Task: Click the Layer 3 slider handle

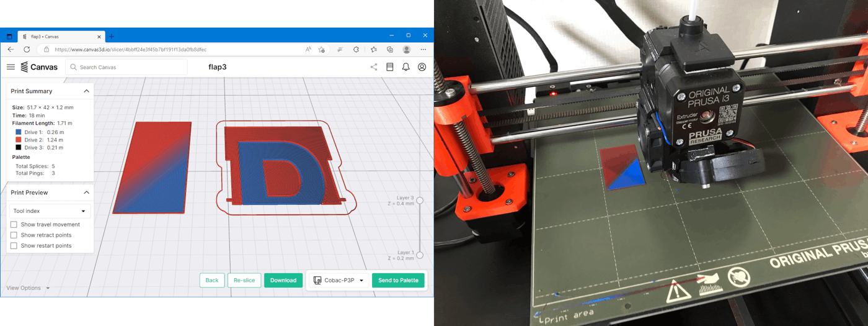Action: pyautogui.click(x=420, y=201)
